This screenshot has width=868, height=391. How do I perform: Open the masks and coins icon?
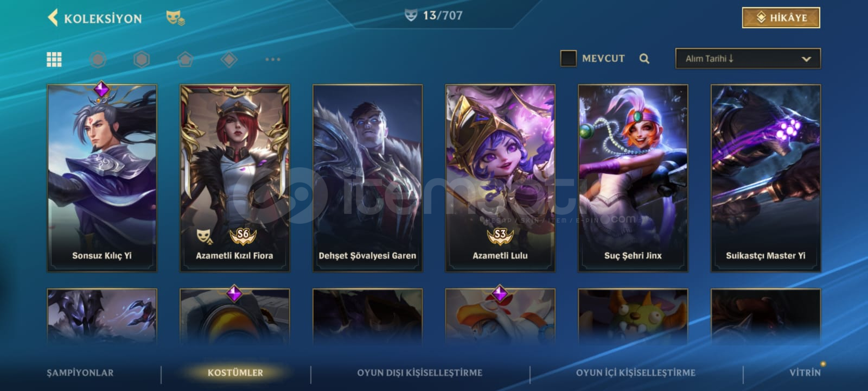click(175, 18)
